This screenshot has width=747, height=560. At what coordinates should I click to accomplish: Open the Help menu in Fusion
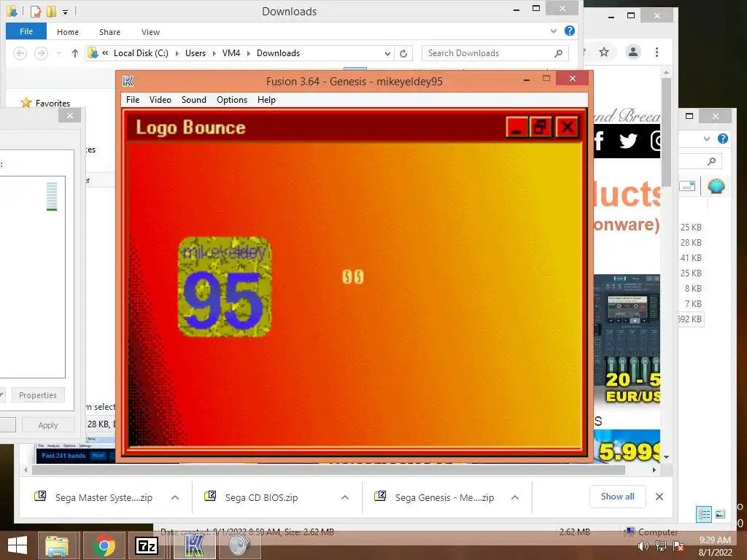coord(266,99)
